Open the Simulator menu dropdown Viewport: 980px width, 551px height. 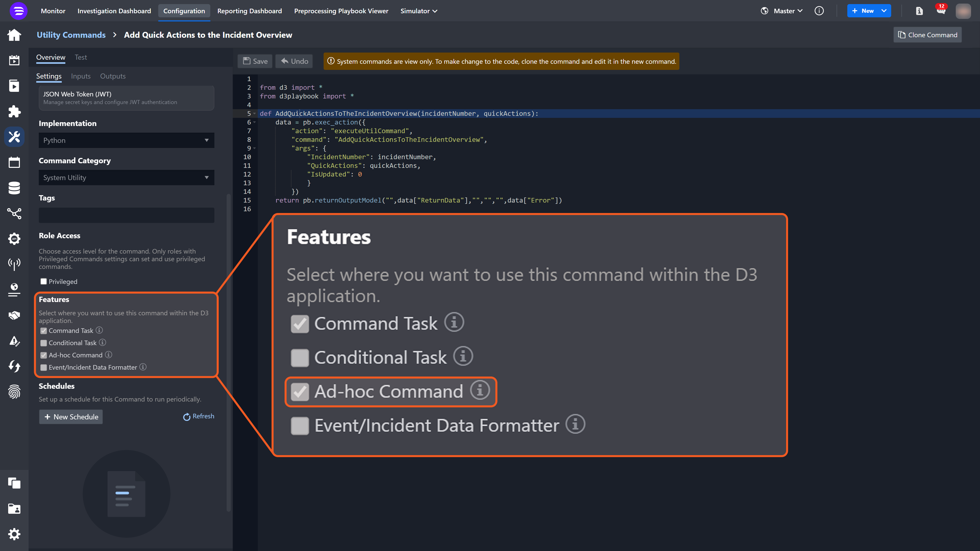click(x=419, y=11)
